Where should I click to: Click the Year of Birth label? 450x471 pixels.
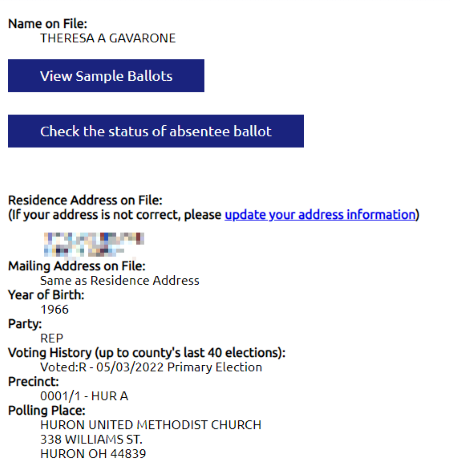click(46, 295)
